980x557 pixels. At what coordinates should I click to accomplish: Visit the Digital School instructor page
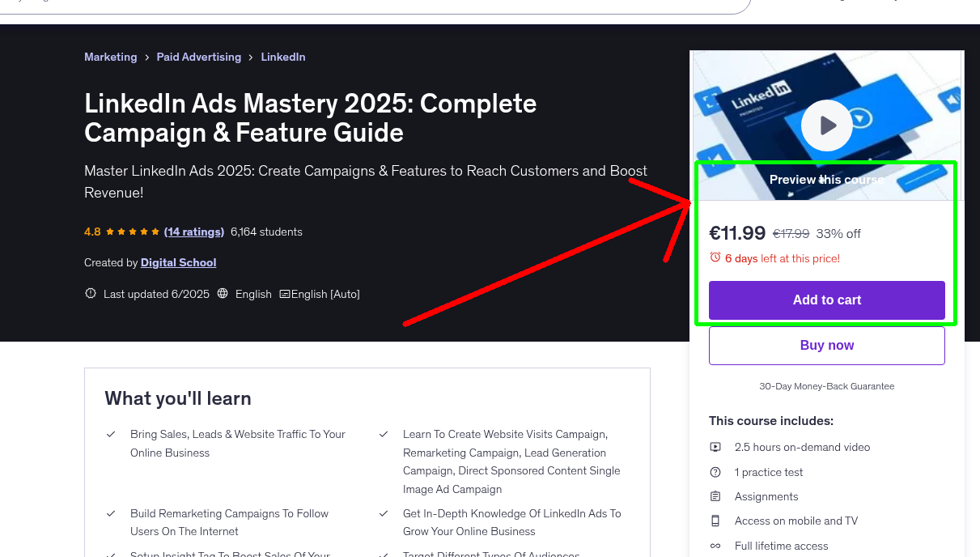click(x=178, y=262)
